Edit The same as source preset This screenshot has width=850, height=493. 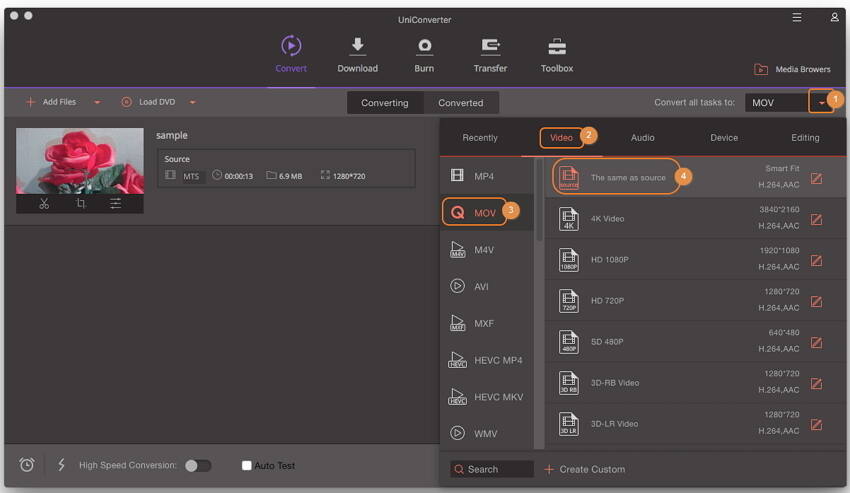click(x=816, y=178)
